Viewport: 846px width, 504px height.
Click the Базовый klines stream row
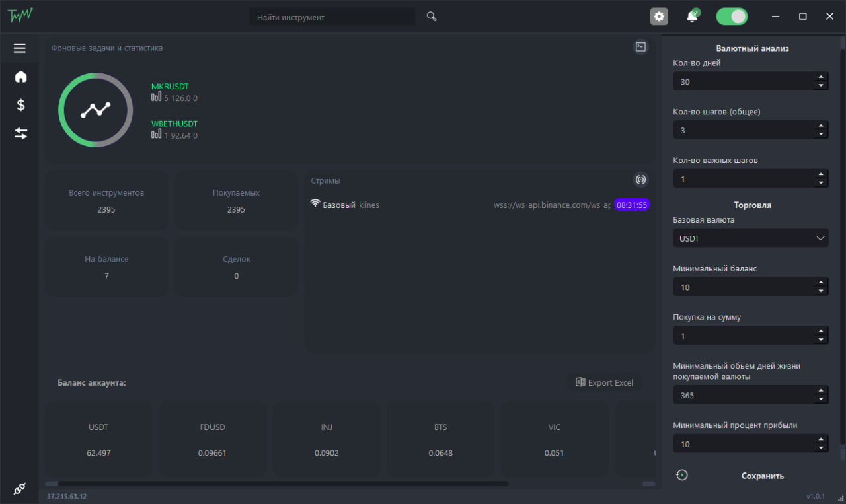tap(480, 205)
